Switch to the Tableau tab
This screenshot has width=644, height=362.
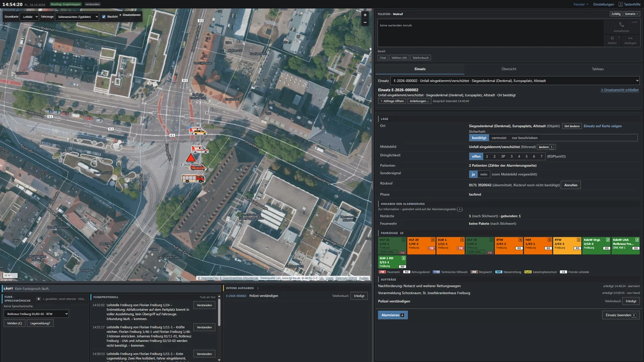pos(598,69)
